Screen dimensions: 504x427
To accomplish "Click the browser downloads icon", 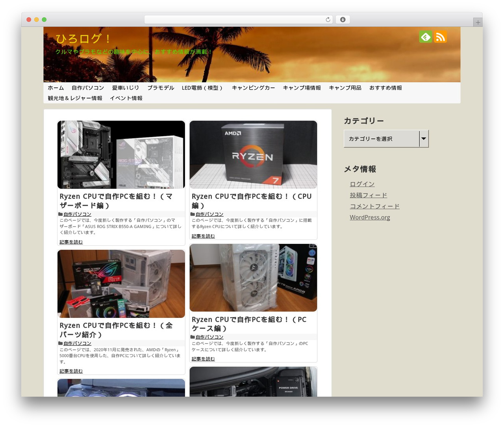I will [343, 20].
